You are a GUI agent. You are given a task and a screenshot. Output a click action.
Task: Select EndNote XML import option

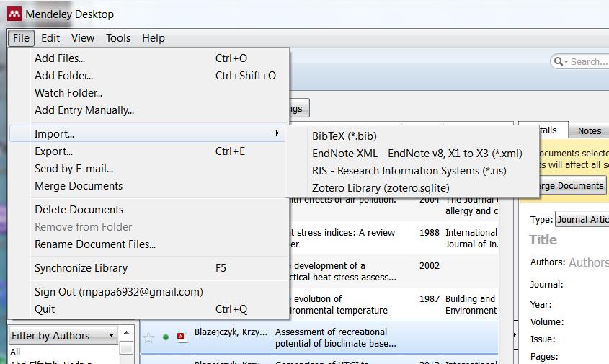point(412,154)
